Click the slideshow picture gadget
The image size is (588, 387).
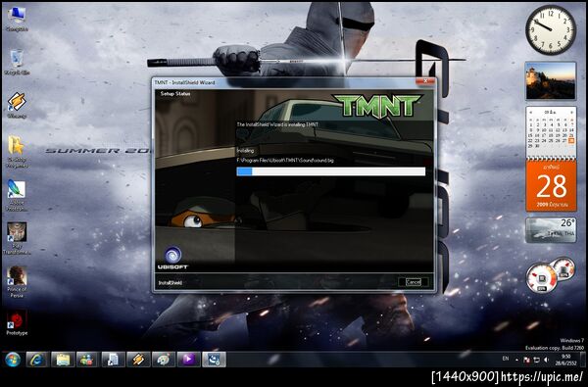[x=551, y=81]
